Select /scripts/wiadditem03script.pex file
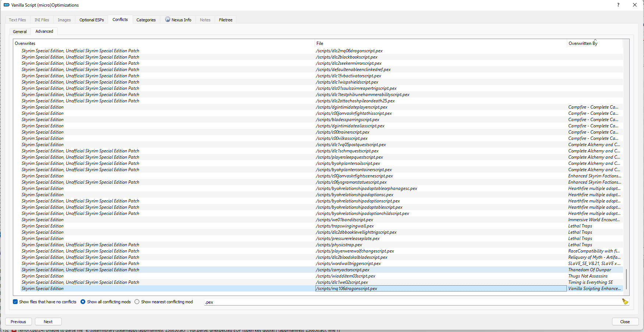644x332 pixels. tap(346, 276)
